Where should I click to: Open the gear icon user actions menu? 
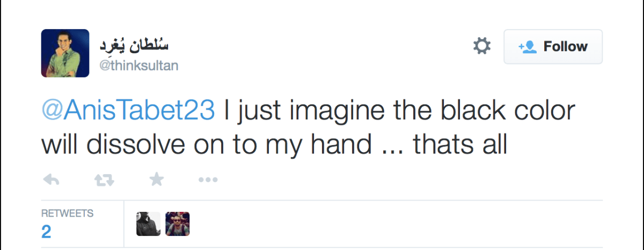[x=481, y=46]
